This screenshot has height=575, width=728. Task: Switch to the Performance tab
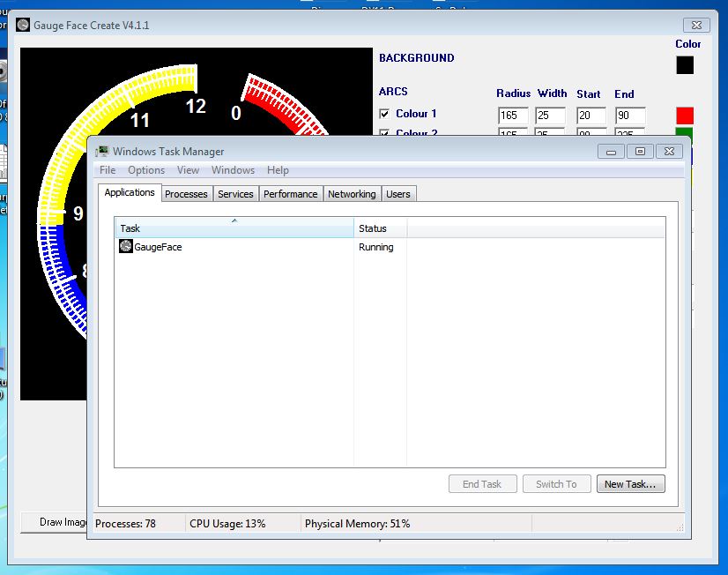click(291, 194)
